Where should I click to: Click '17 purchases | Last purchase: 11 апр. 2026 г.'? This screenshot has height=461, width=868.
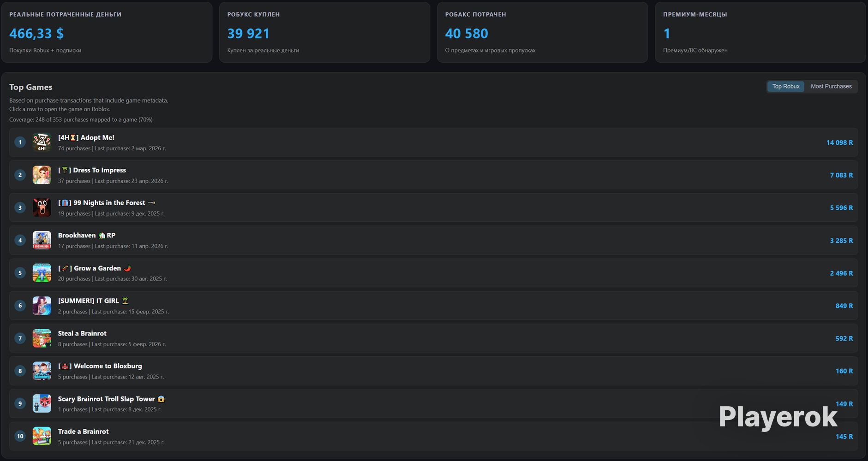(113, 246)
